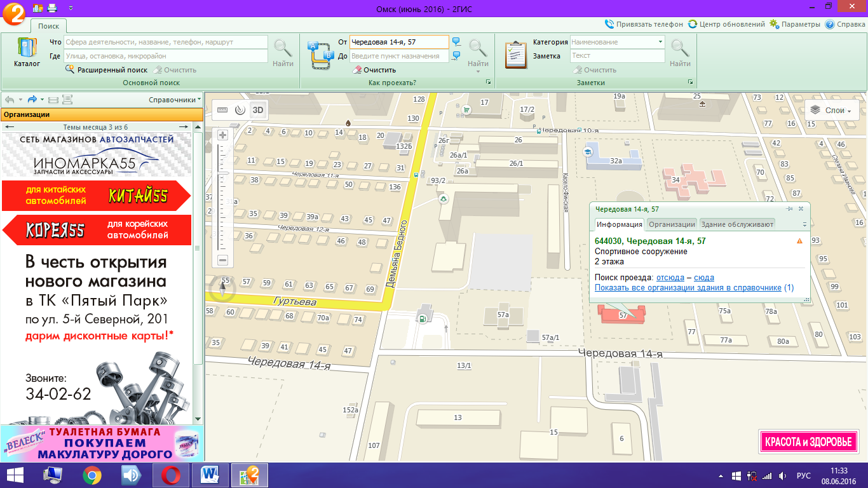Select the radius search tool on map
The width and height of the screenshot is (868, 488).
coord(240,109)
